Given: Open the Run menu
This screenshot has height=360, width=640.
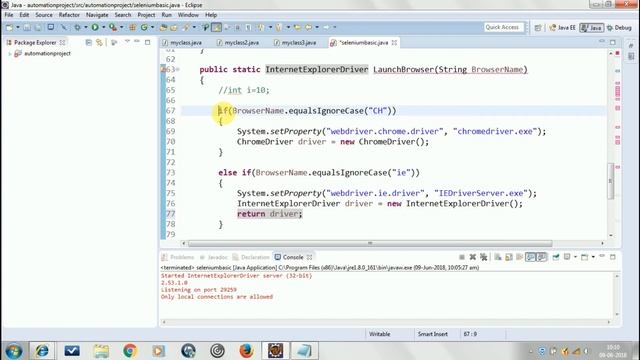Looking at the screenshot, I should click(167, 15).
